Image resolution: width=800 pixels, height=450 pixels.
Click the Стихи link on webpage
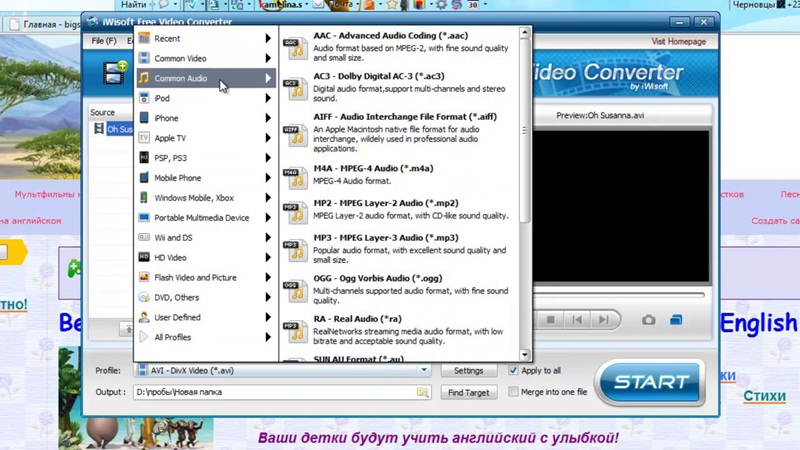pos(764,396)
